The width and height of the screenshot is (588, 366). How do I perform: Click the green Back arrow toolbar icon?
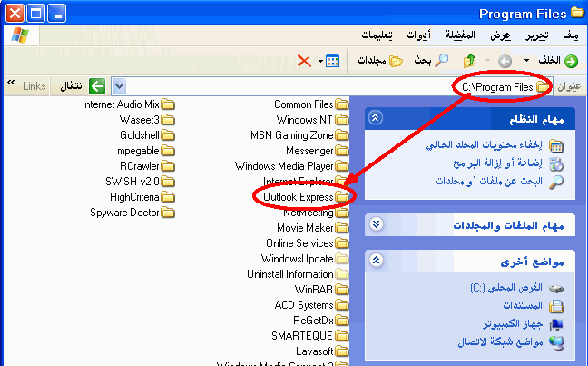click(x=571, y=61)
